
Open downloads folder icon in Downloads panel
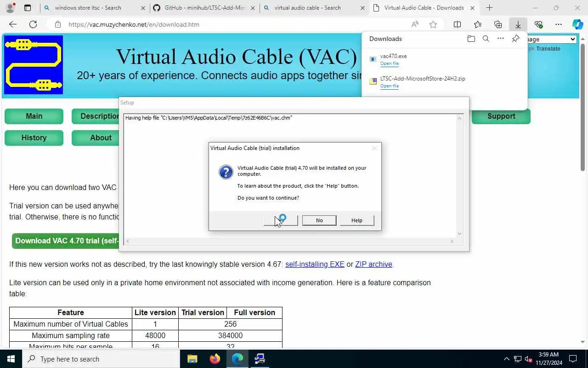(x=471, y=39)
